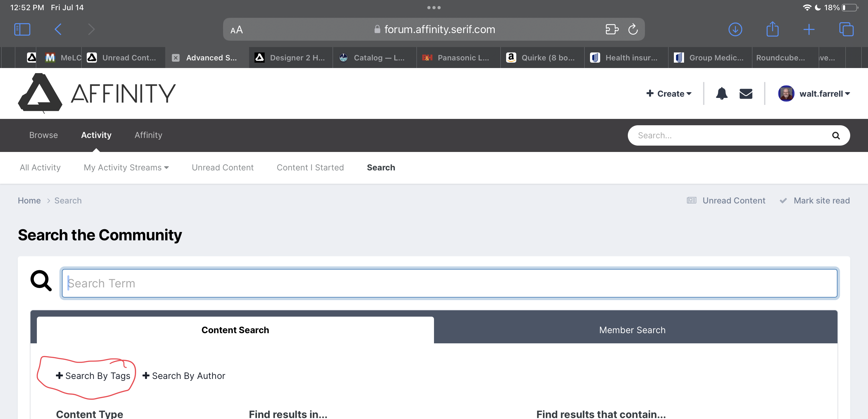Click the Affinity logo
The height and width of the screenshot is (419, 868).
tap(97, 93)
